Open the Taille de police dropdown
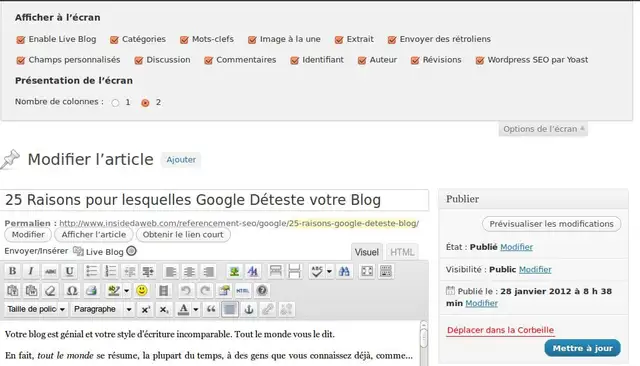The image size is (640, 366). (x=36, y=309)
